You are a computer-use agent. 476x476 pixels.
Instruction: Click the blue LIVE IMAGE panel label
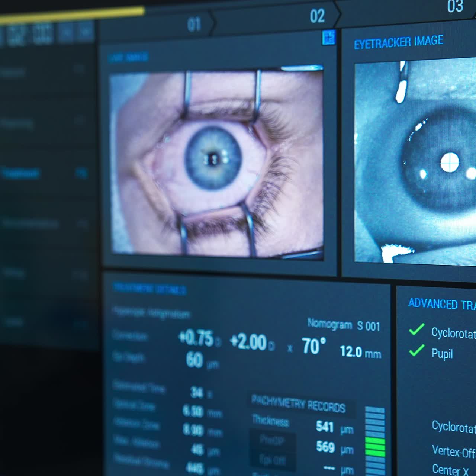pyautogui.click(x=128, y=57)
